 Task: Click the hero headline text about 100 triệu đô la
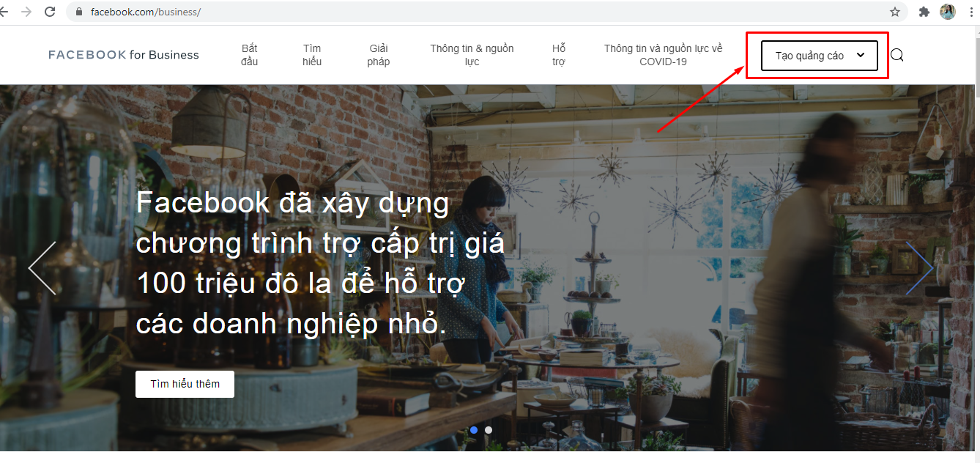click(320, 263)
